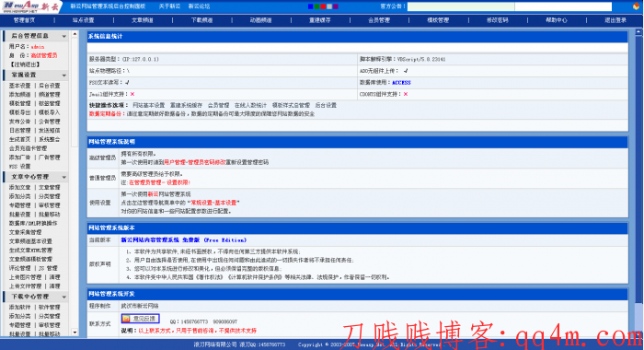Switch to the blue theme color square

[311, 6]
